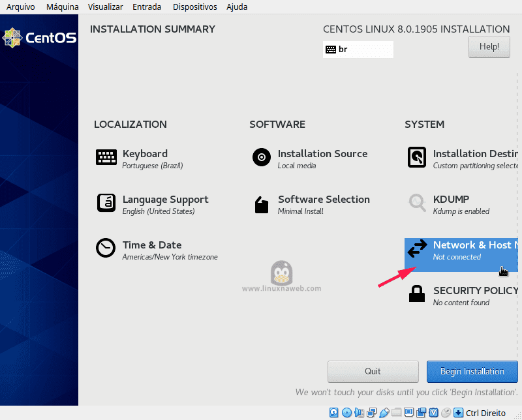Click the display status icon
This screenshot has height=420, width=522.
tap(408, 413)
